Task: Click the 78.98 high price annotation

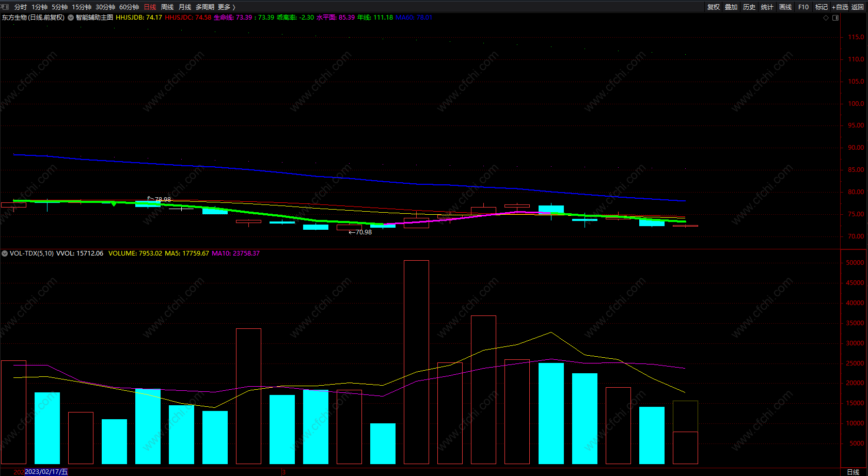Action: point(163,200)
